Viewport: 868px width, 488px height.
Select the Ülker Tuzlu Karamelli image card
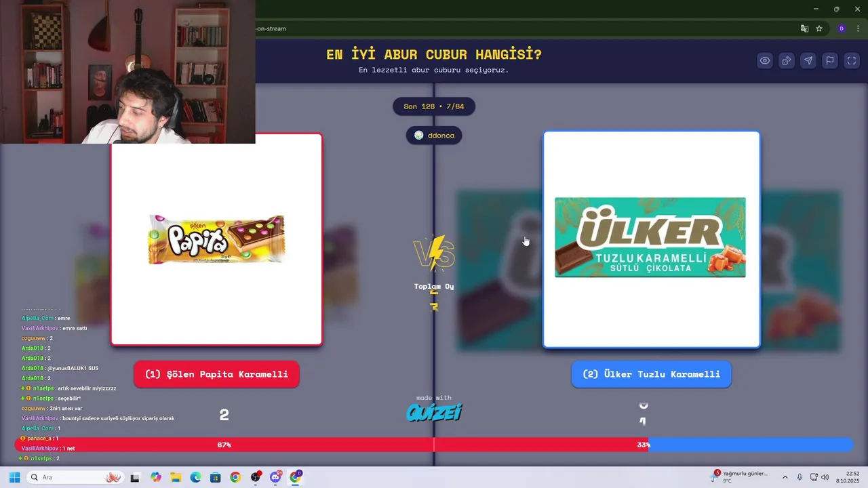[x=651, y=239]
